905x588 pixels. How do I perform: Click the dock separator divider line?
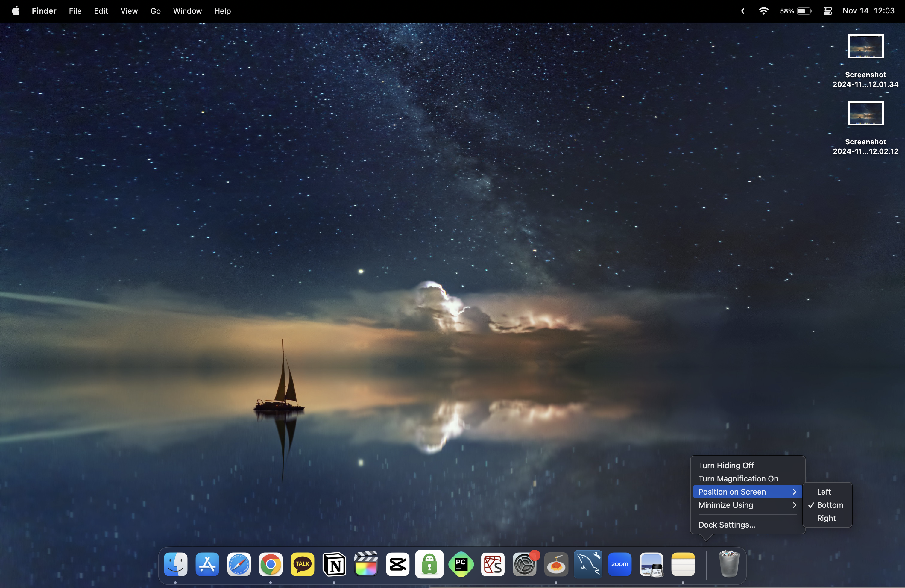[x=707, y=565]
